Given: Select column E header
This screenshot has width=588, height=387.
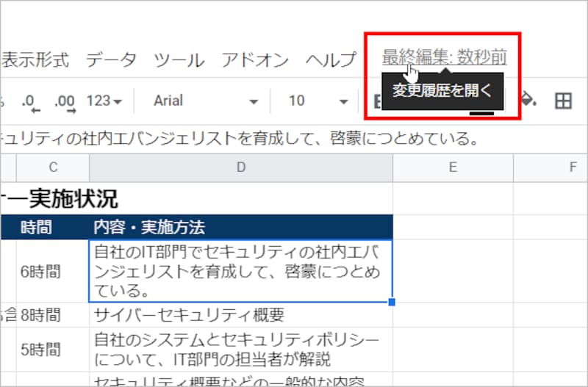Looking at the screenshot, I should coord(453,167).
